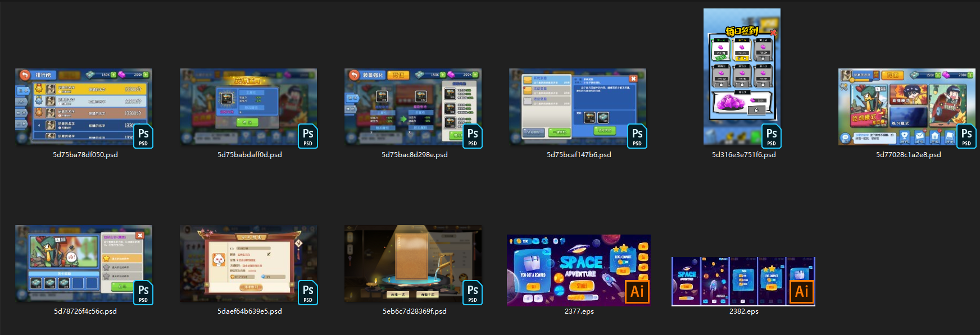The image size is (980, 335).
Task: Select the file name 2377.eps
Action: coord(579,311)
